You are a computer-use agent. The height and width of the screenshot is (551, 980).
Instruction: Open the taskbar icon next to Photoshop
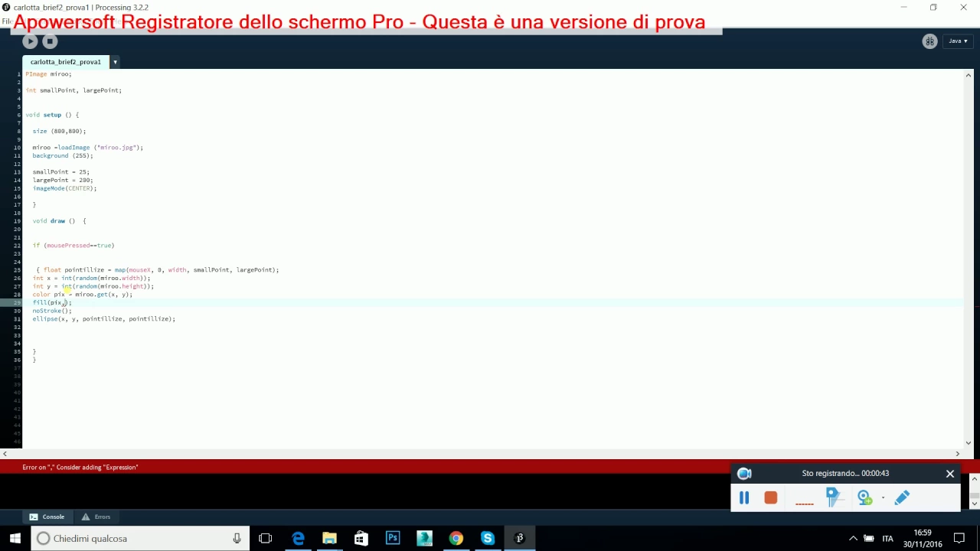point(424,539)
